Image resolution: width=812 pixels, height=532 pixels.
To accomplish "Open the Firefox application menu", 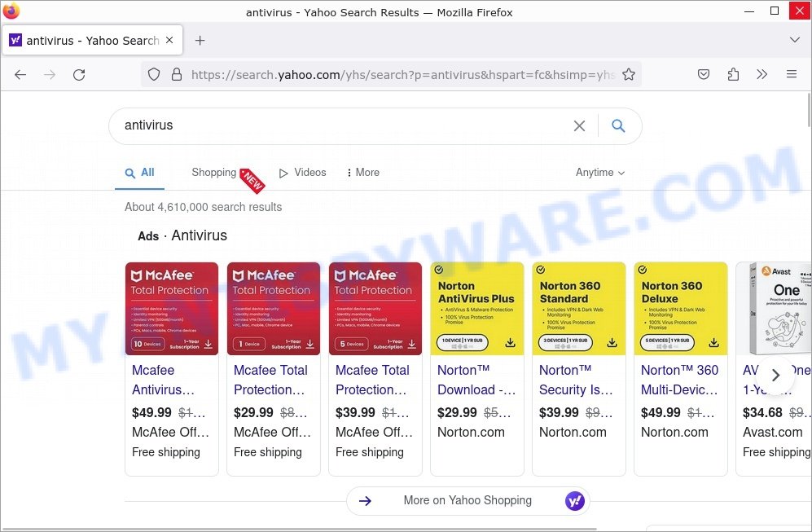I will (792, 75).
